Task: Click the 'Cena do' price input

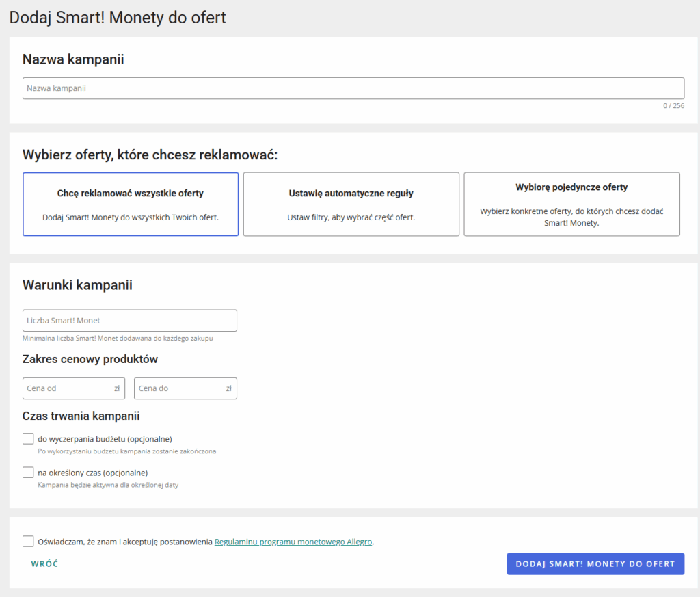Action: coord(180,388)
